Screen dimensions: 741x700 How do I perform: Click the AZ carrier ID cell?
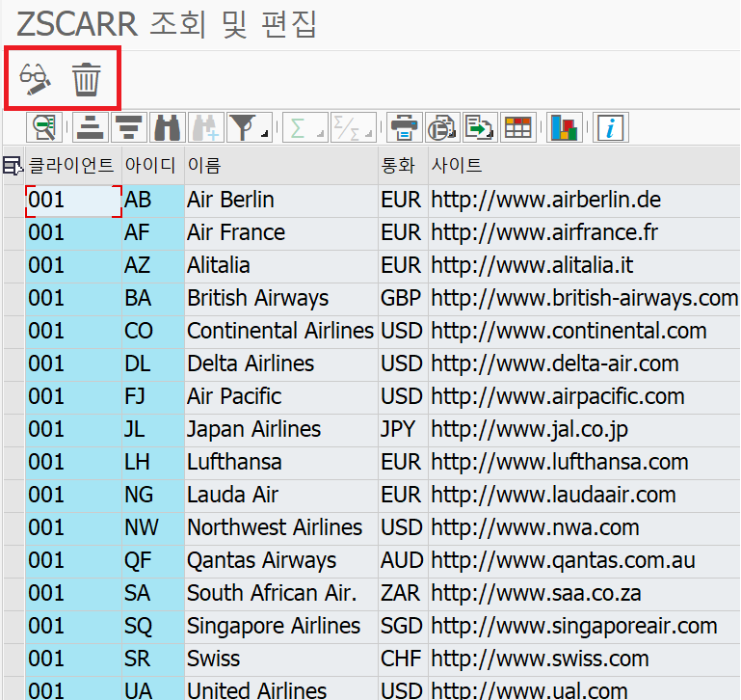pos(153,266)
